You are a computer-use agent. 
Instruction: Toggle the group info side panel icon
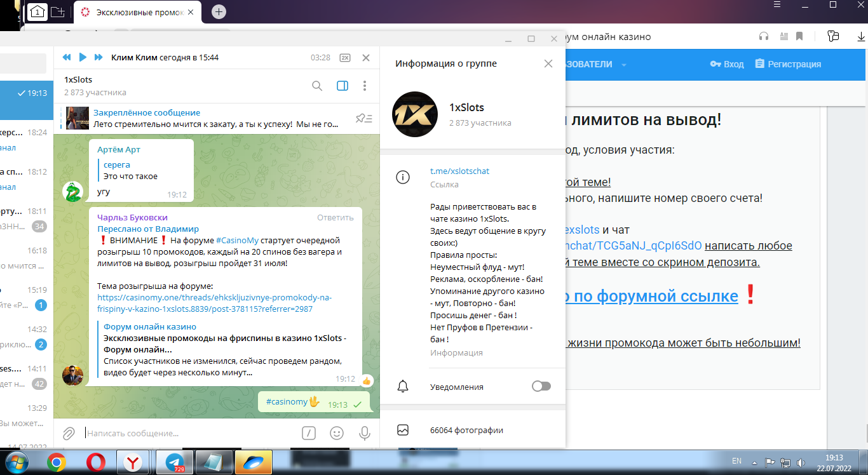342,86
